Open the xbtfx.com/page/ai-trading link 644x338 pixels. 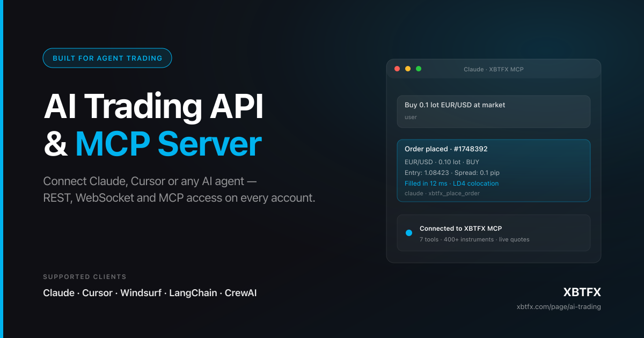pos(559,307)
